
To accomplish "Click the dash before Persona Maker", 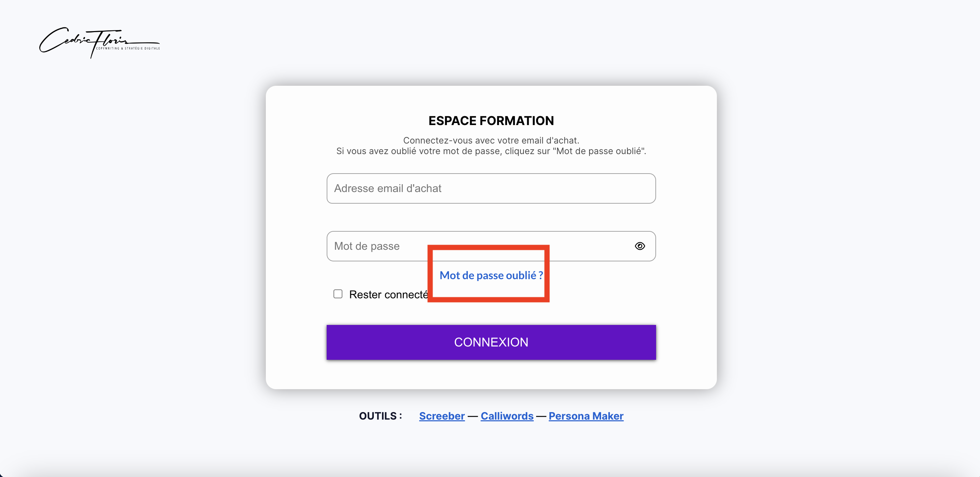I will pyautogui.click(x=541, y=417).
